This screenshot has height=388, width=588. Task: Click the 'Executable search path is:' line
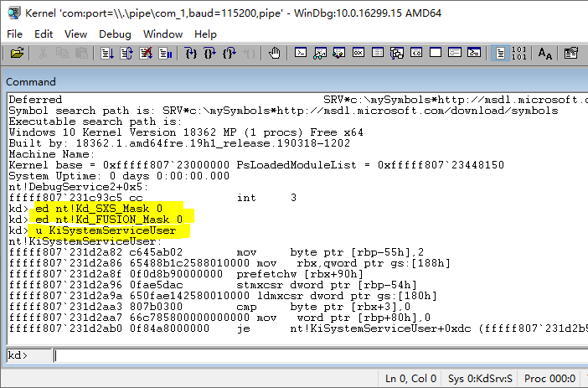tap(95, 122)
